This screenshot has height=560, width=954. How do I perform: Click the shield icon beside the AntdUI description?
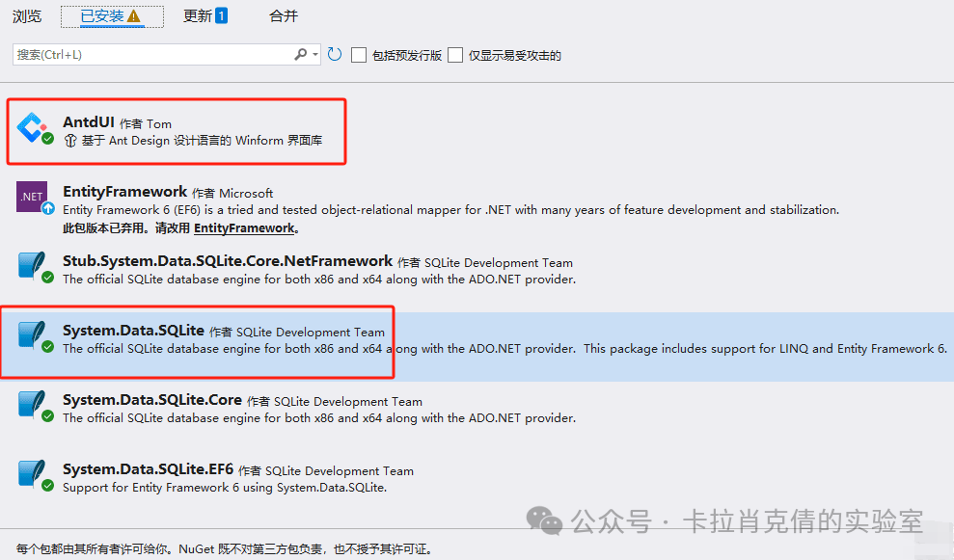(69, 141)
